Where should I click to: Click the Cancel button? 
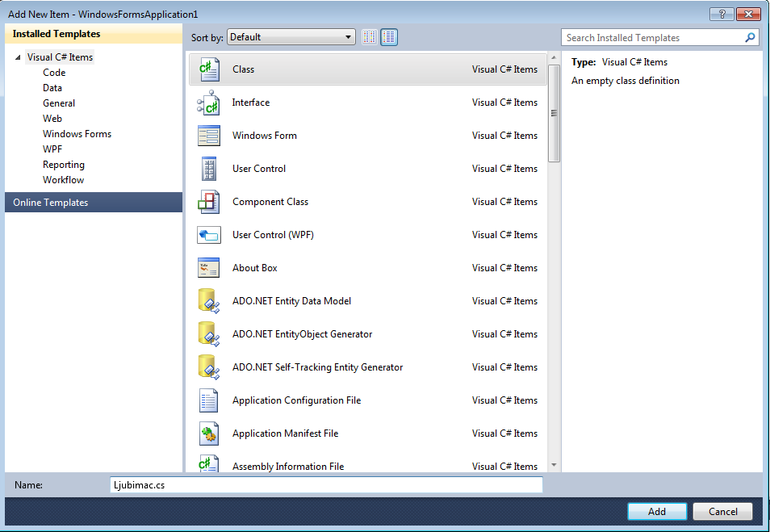pos(723,511)
